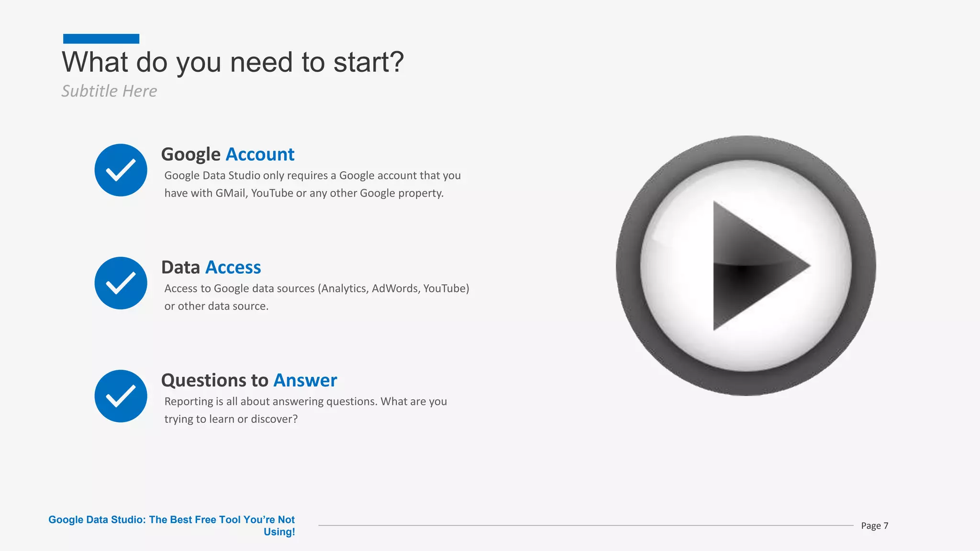980x551 pixels.
Task: Select the 'Subtitle Here' placeholder text
Action: 109,91
